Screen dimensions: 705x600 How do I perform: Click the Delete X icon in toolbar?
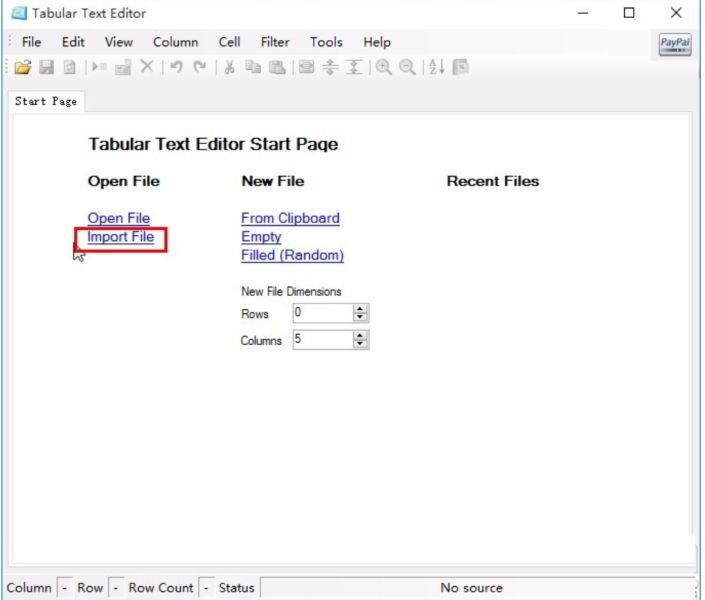click(x=147, y=67)
